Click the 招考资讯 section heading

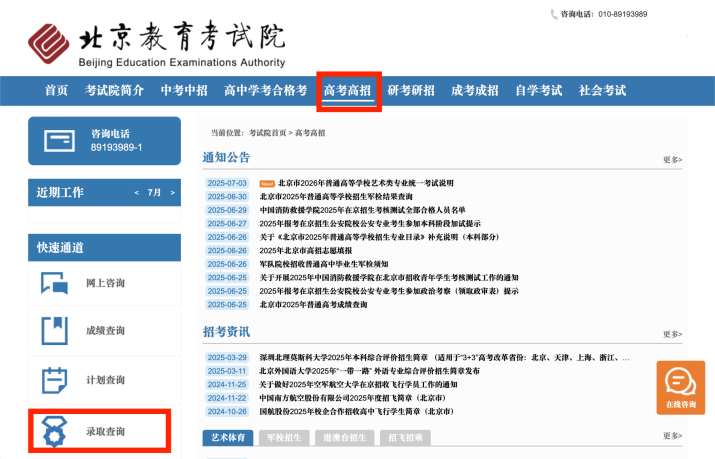[x=226, y=332]
